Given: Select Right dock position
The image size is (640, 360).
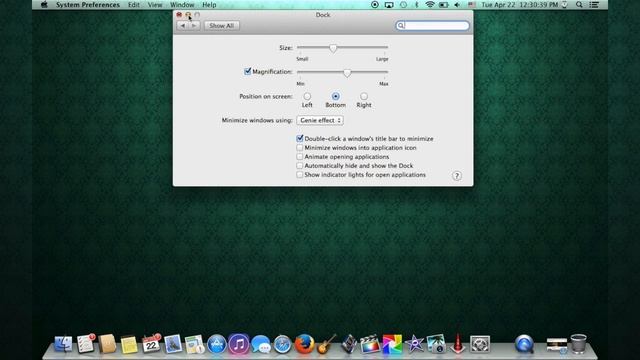Looking at the screenshot, I should 364,96.
